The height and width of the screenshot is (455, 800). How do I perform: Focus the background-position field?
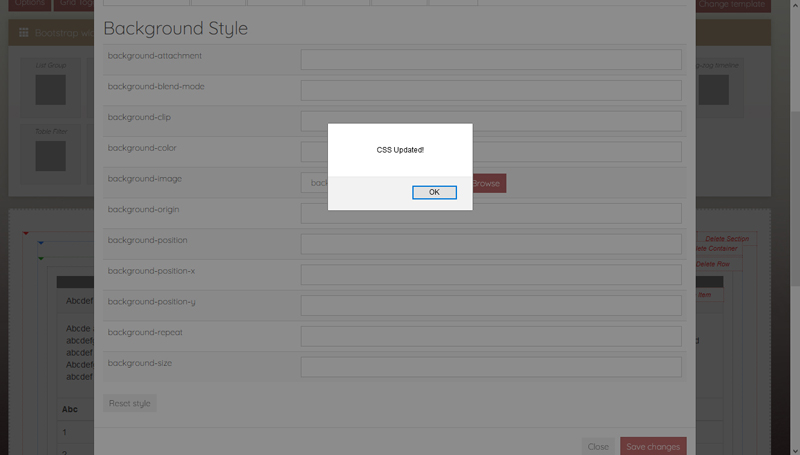click(490, 244)
